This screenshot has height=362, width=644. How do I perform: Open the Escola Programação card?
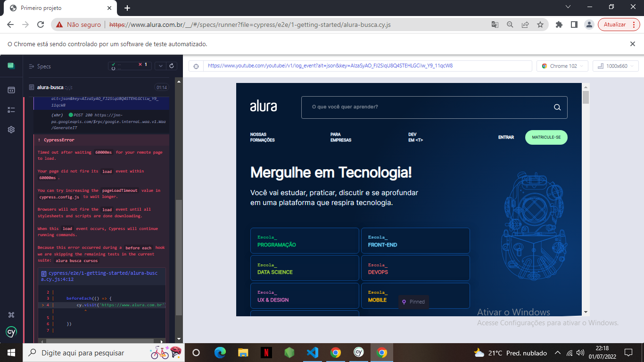tap(305, 241)
